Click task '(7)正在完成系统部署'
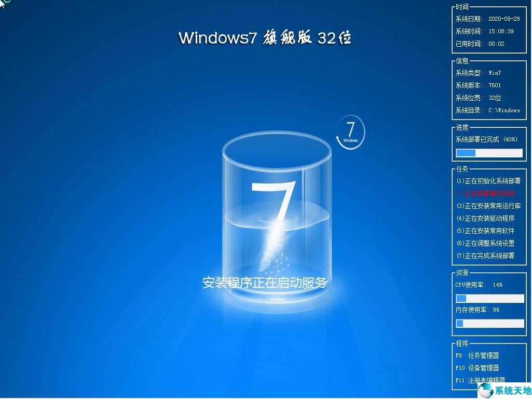 click(485, 256)
